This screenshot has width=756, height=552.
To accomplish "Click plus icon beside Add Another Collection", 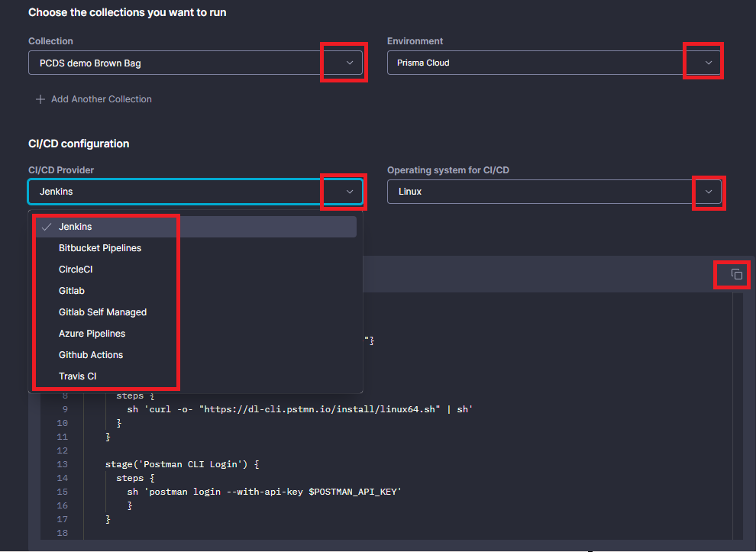I will 40,99.
